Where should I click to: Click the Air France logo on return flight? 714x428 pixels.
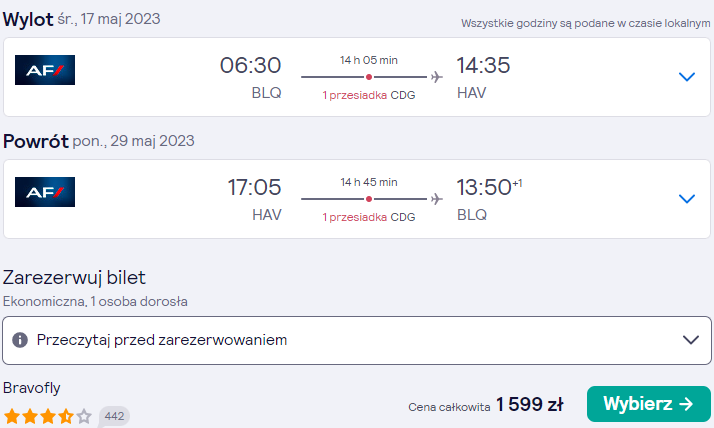(x=45, y=192)
